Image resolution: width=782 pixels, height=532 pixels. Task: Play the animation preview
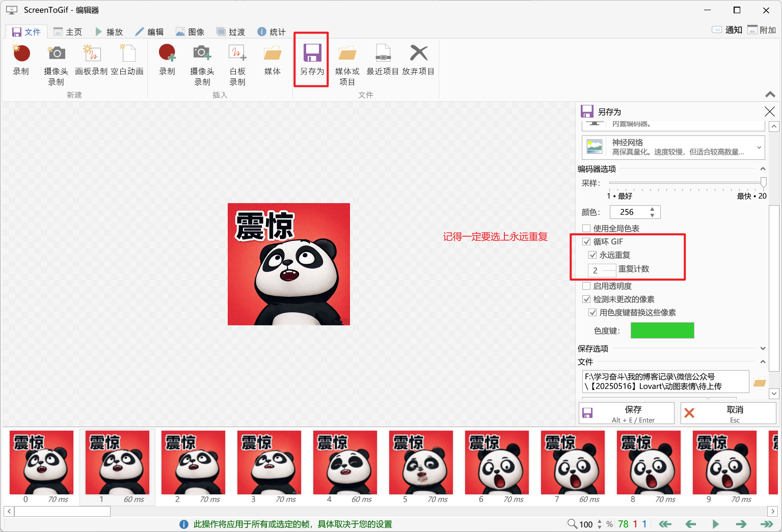tap(716, 524)
